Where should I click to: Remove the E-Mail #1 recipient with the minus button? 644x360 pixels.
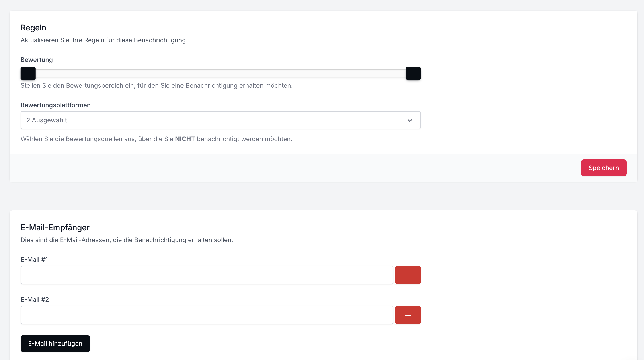(x=408, y=275)
